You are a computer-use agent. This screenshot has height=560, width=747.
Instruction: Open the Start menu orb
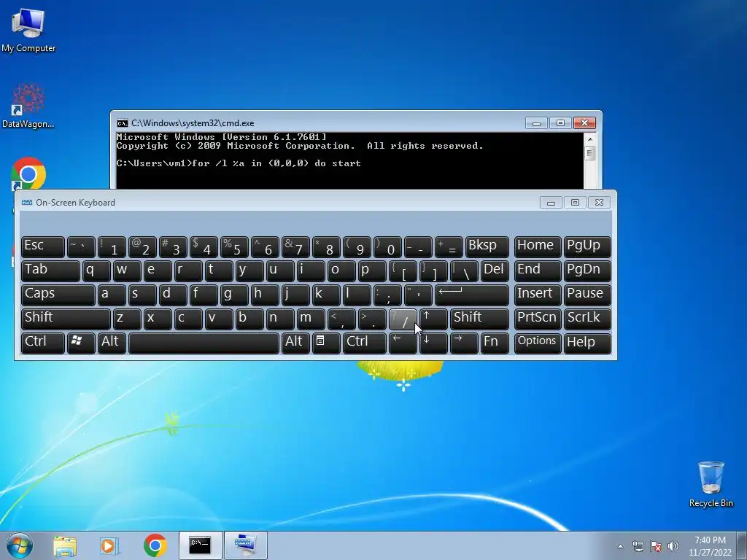[x=20, y=545]
